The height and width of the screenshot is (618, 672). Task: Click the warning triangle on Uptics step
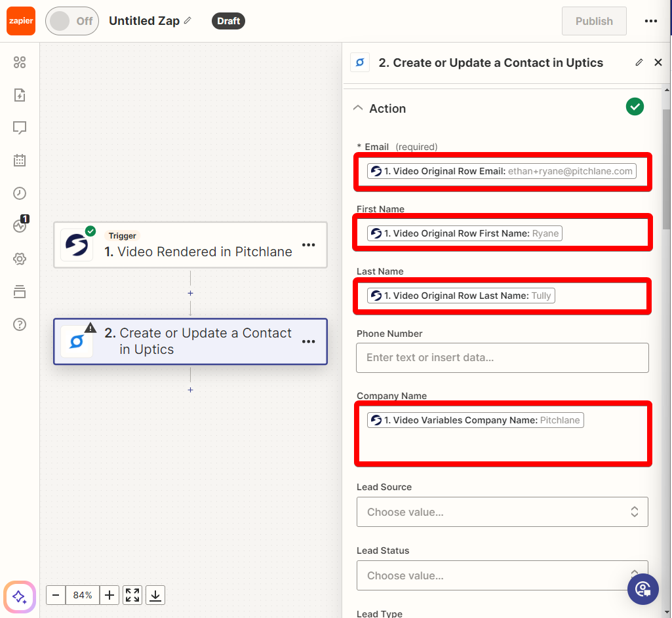coord(90,328)
